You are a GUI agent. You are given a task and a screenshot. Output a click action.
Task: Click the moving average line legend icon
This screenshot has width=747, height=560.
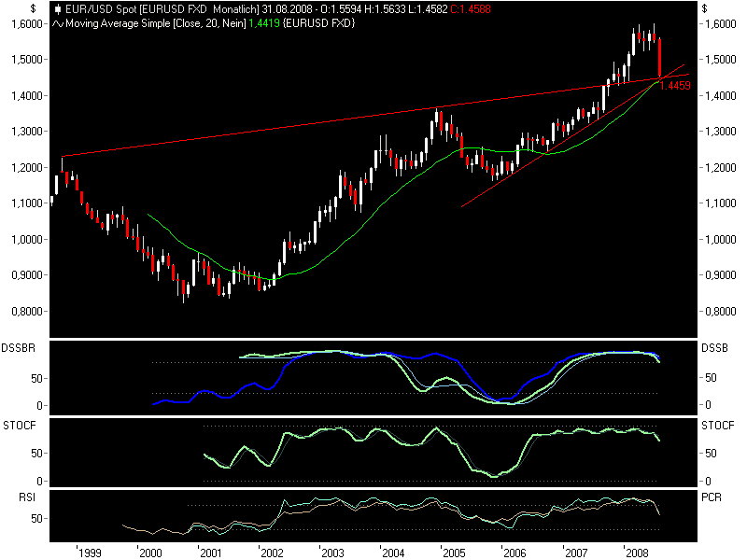[x=58, y=23]
